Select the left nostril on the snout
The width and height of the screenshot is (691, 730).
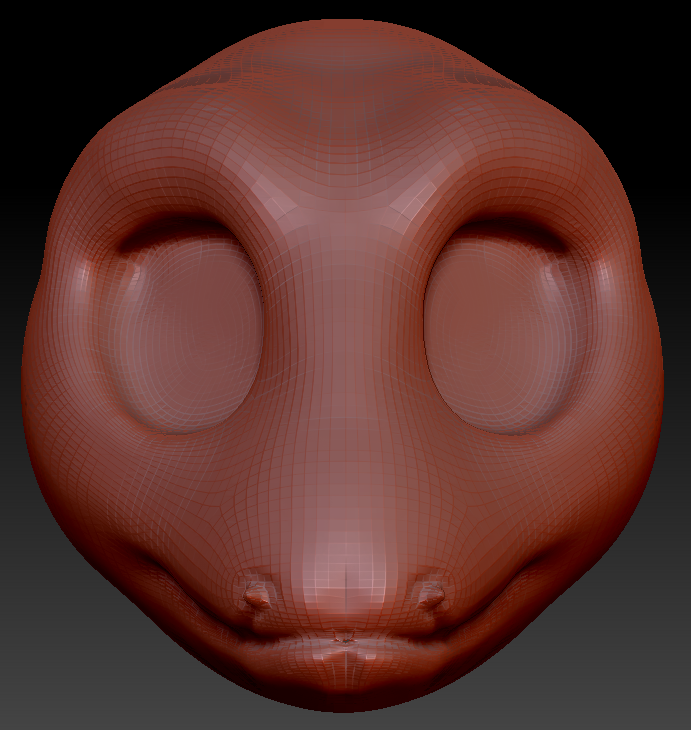pos(257,596)
